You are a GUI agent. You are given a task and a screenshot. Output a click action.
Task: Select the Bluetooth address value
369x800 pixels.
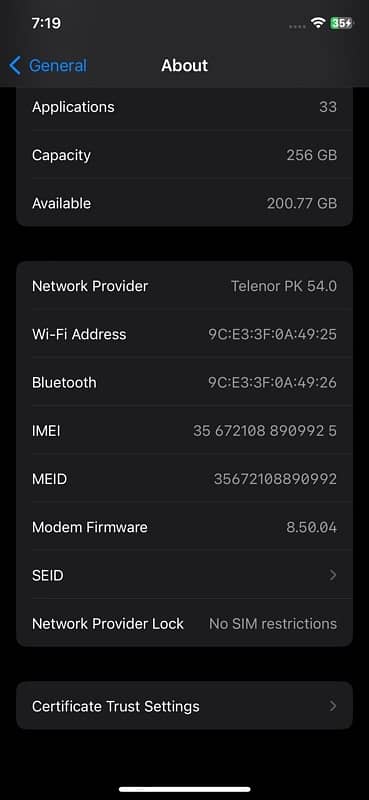click(272, 383)
